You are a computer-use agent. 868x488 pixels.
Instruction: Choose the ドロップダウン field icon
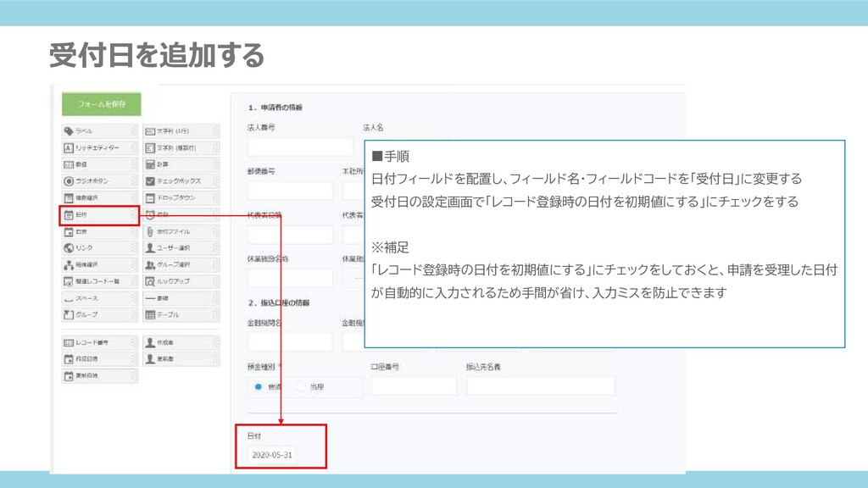(x=150, y=197)
